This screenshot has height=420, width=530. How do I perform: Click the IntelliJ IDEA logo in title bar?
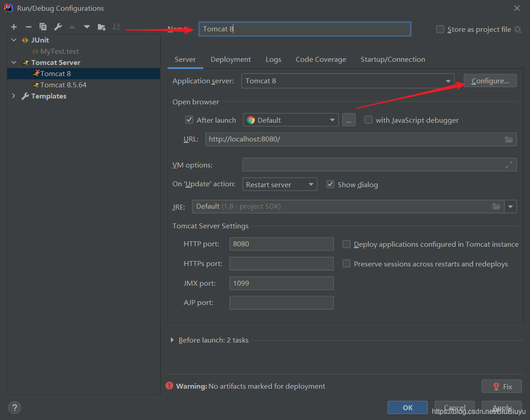pos(9,8)
